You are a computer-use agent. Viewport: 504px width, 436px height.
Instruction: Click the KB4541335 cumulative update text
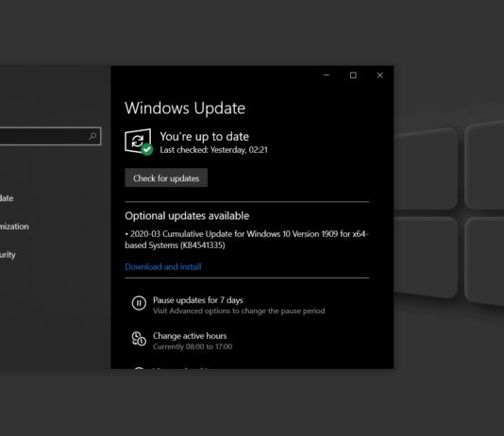247,240
